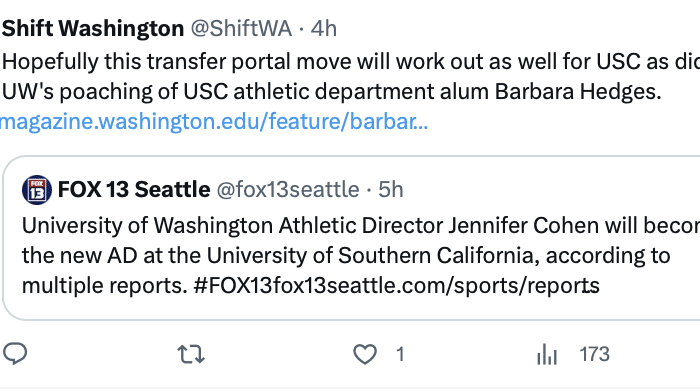Open the view analytics bar chart icon
The height and width of the screenshot is (392, 700).
[x=547, y=354]
